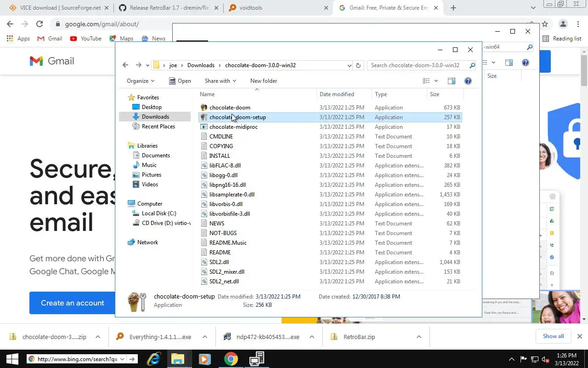
Task: Select the COPYING text file
Action: [221, 146]
